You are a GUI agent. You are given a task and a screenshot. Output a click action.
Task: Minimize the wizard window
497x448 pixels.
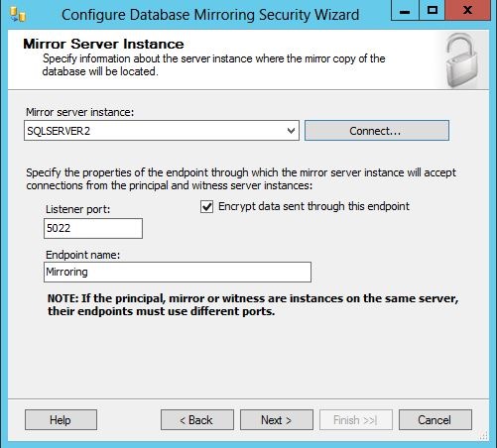tap(405, 11)
